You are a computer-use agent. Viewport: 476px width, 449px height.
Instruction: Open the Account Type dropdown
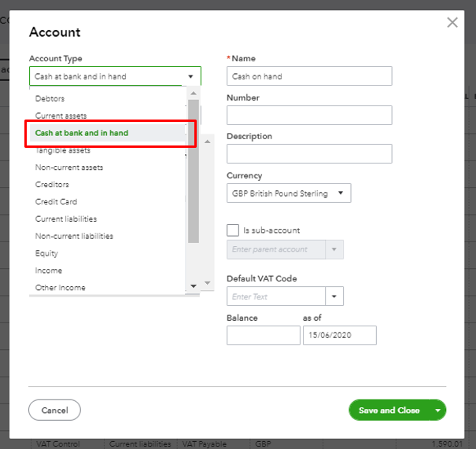point(115,76)
